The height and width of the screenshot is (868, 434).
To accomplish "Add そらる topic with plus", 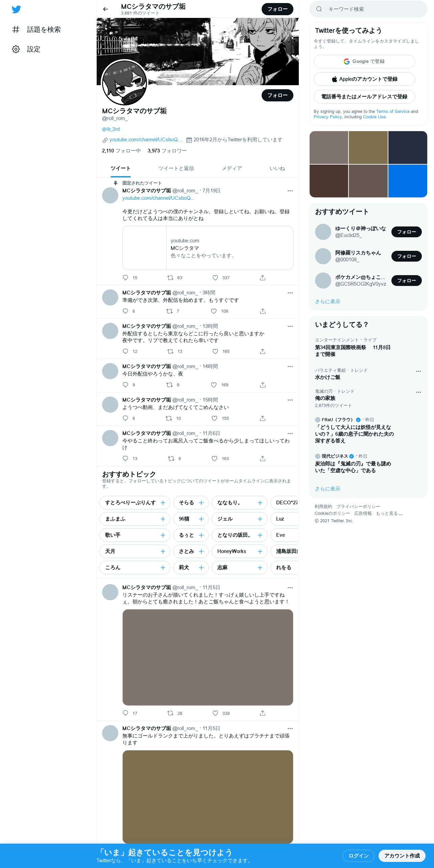I will click(201, 503).
